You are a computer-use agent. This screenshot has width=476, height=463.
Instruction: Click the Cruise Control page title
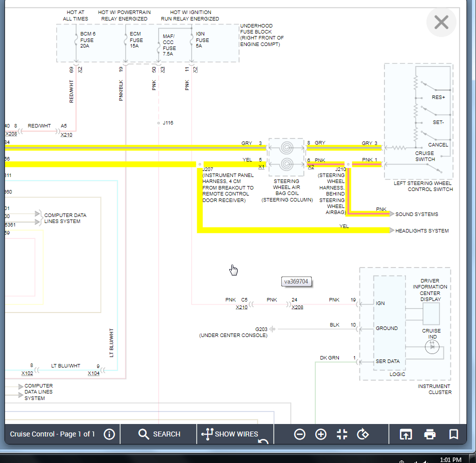coord(52,434)
